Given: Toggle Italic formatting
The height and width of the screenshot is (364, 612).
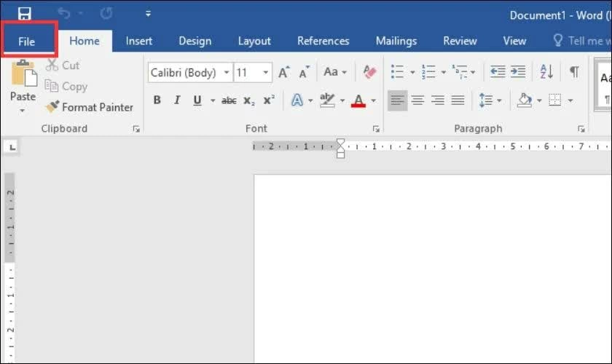Looking at the screenshot, I should coord(177,100).
